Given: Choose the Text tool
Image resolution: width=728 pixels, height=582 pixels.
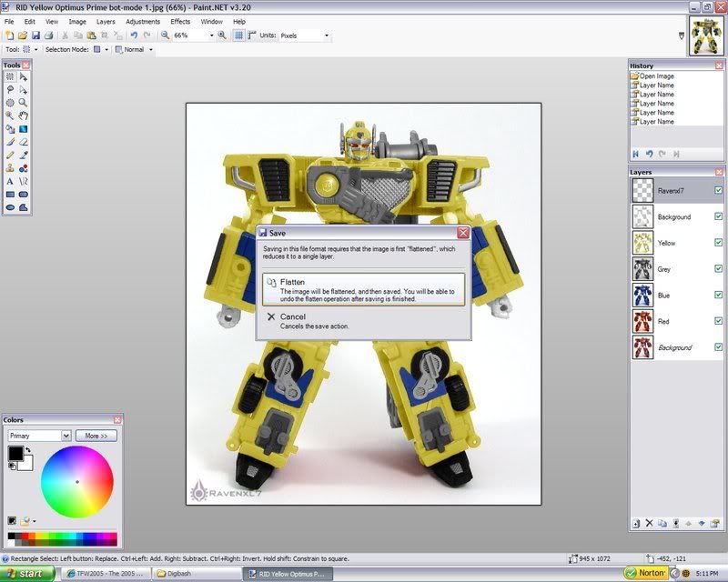Looking at the screenshot, I should click(10, 182).
